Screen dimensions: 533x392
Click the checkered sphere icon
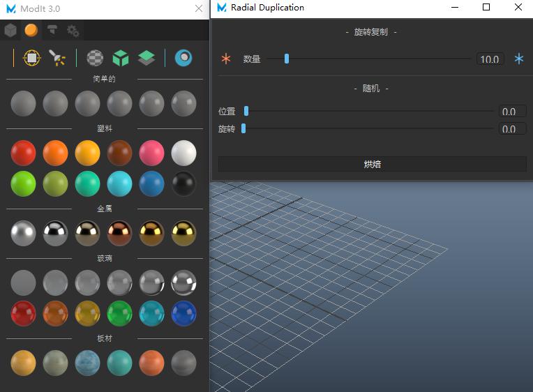95,58
